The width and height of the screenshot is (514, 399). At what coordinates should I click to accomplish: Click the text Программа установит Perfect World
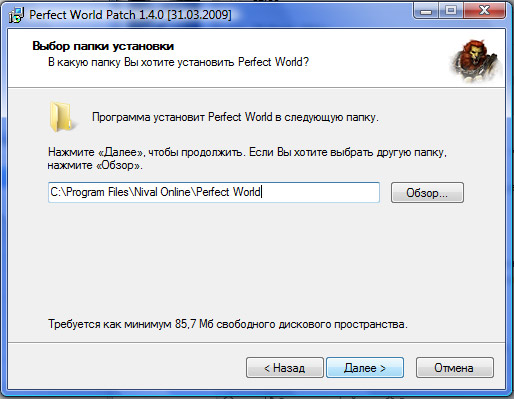182,117
